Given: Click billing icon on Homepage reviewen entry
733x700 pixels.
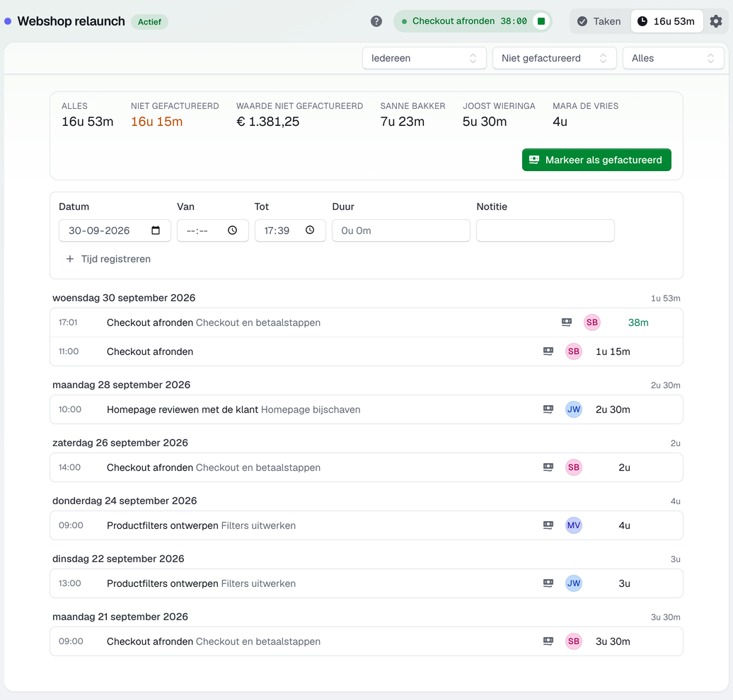Looking at the screenshot, I should point(548,409).
